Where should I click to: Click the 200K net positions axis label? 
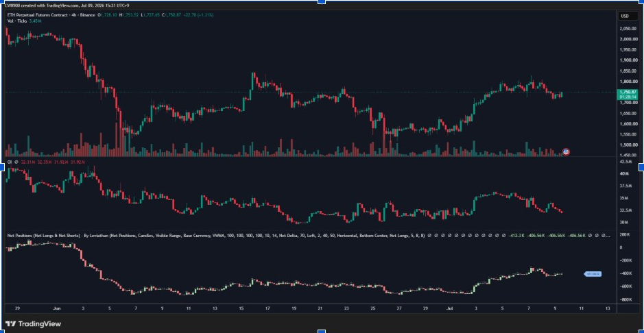(625, 234)
